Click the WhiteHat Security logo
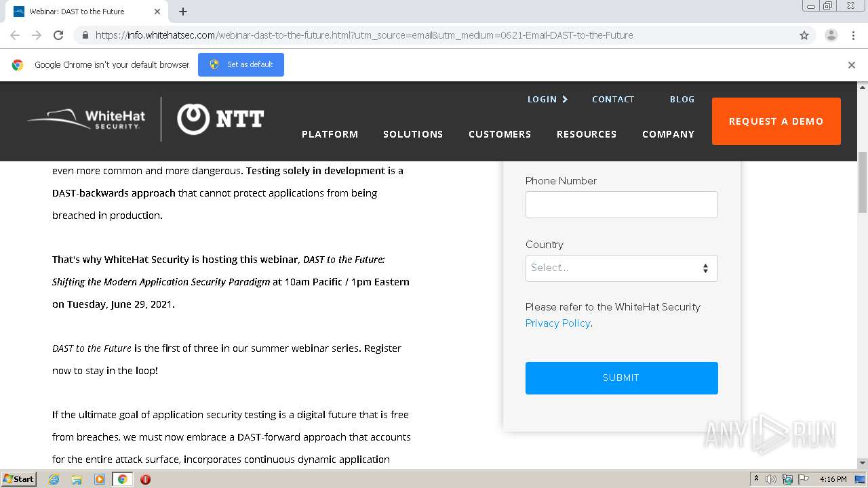The image size is (868, 488). pos(86,119)
